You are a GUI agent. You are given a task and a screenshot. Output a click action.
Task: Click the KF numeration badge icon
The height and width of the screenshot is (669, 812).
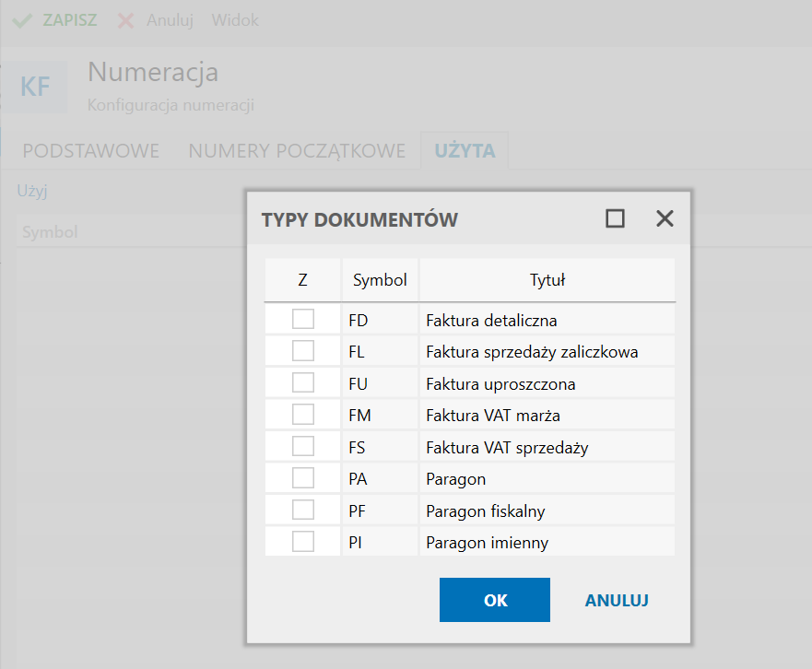point(35,88)
